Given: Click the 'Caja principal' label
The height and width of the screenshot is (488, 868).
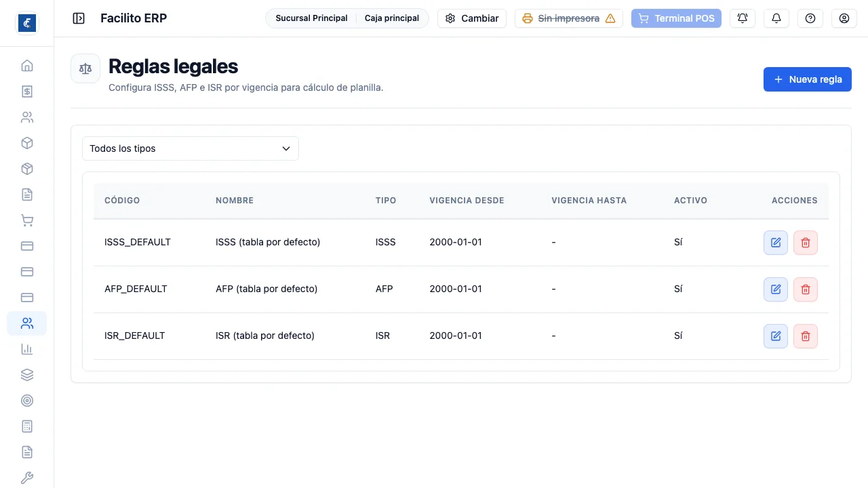Looking at the screenshot, I should pos(392,18).
